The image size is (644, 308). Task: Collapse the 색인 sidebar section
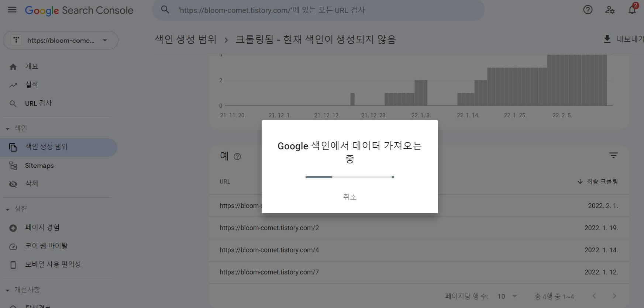(x=7, y=129)
